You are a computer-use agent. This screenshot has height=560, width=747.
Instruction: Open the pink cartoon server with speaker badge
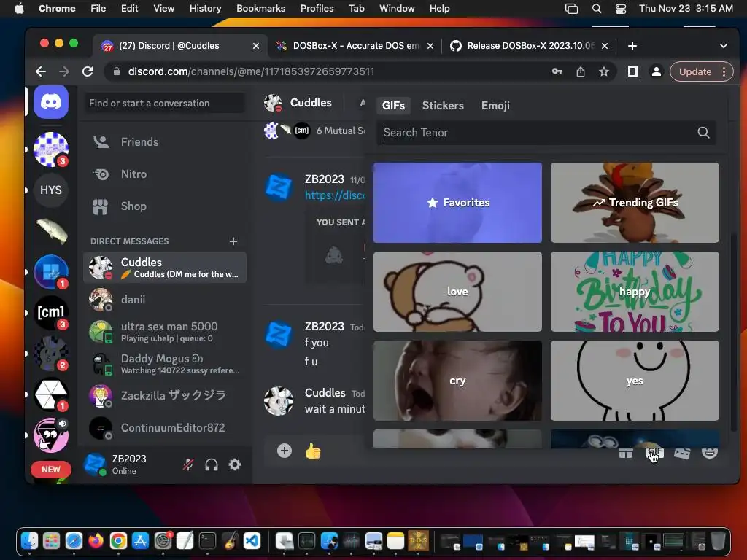click(51, 435)
